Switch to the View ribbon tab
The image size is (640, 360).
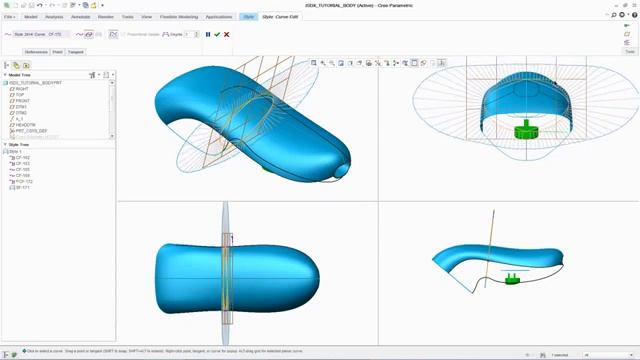[x=147, y=17]
